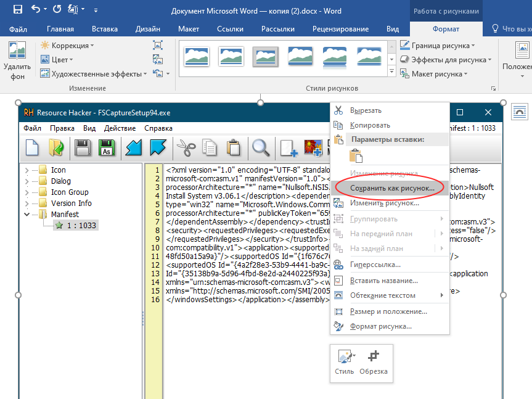The height and width of the screenshot is (399, 532).
Task: Click the Layout Options icon beside the picture
Action: 520,112
